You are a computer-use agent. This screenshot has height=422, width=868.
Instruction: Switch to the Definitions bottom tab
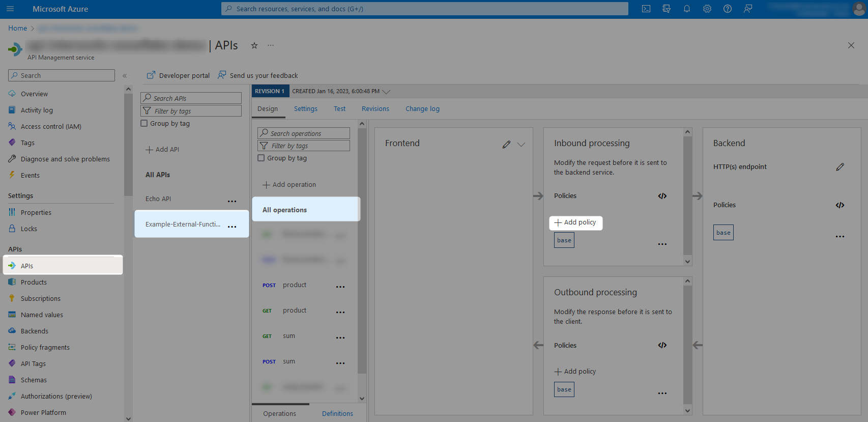click(337, 413)
